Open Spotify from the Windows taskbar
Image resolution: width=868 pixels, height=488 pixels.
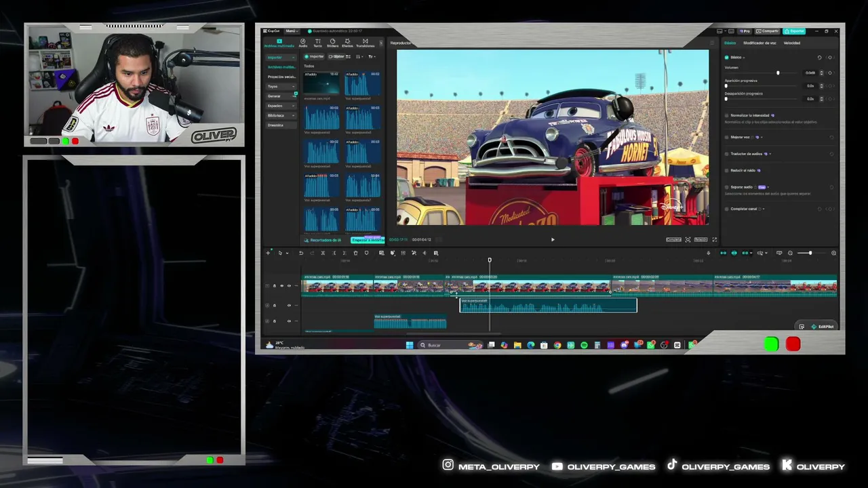(584, 345)
